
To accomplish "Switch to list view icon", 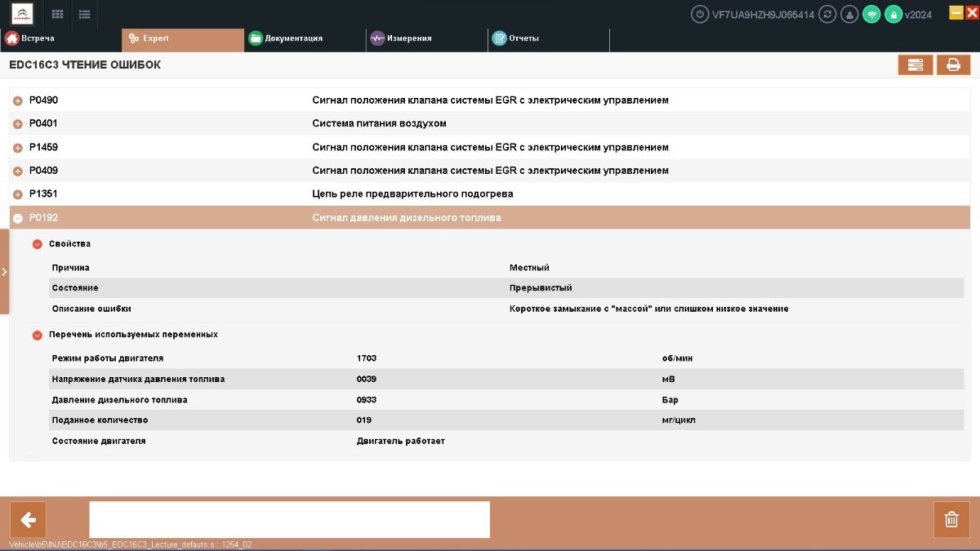I will click(x=84, y=14).
